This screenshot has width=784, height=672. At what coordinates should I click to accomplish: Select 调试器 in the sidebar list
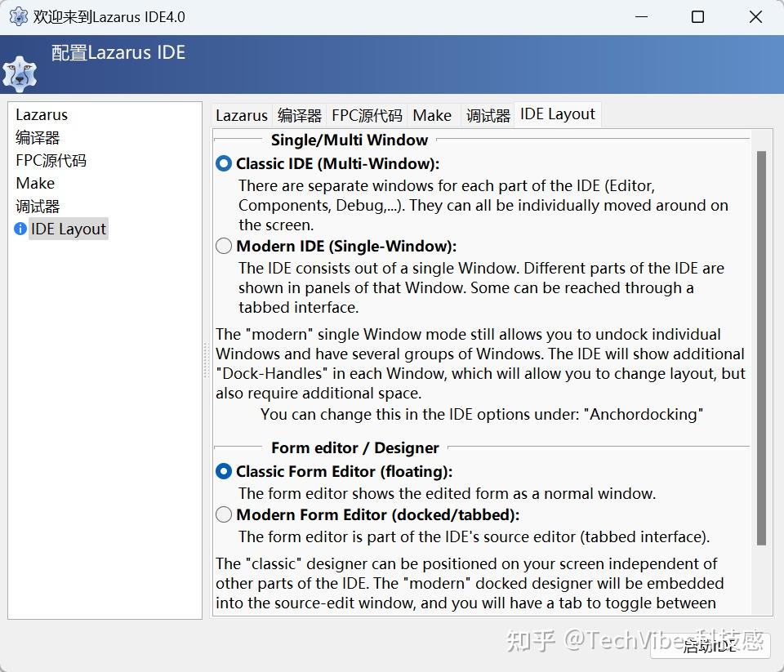[x=38, y=206]
